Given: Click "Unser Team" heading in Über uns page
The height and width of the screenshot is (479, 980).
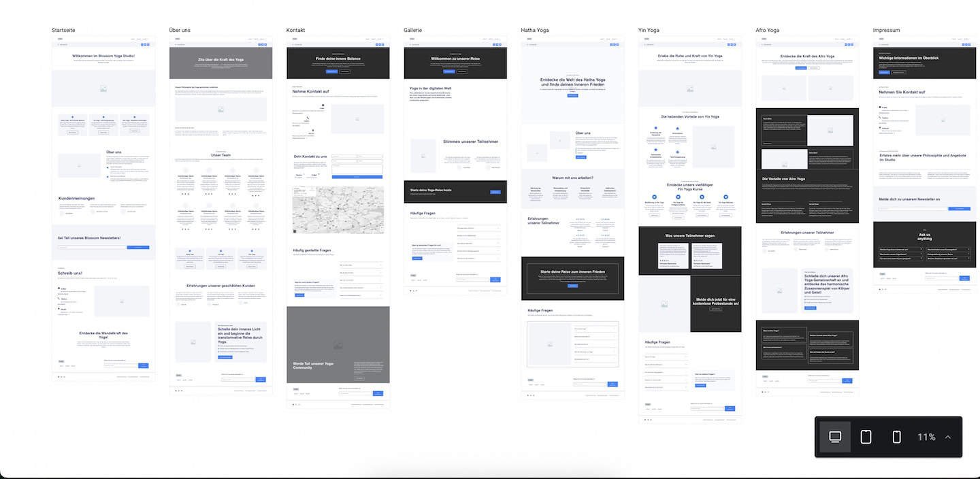Looking at the screenshot, I should 220,155.
